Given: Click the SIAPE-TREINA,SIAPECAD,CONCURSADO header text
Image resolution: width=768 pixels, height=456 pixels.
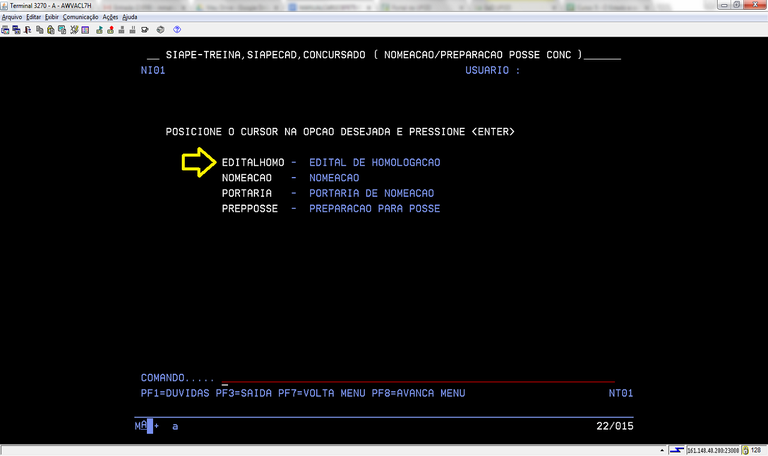Looking at the screenshot, I should click(265, 55).
